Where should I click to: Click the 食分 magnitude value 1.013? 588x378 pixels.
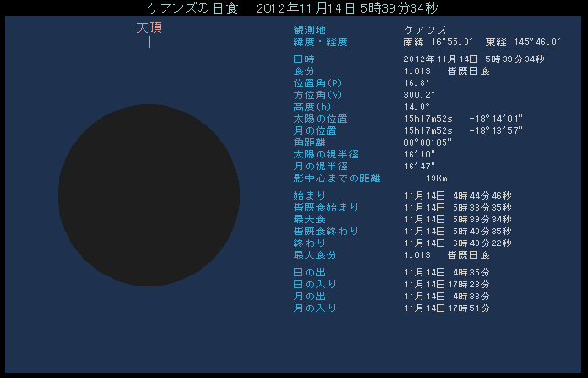[416, 71]
